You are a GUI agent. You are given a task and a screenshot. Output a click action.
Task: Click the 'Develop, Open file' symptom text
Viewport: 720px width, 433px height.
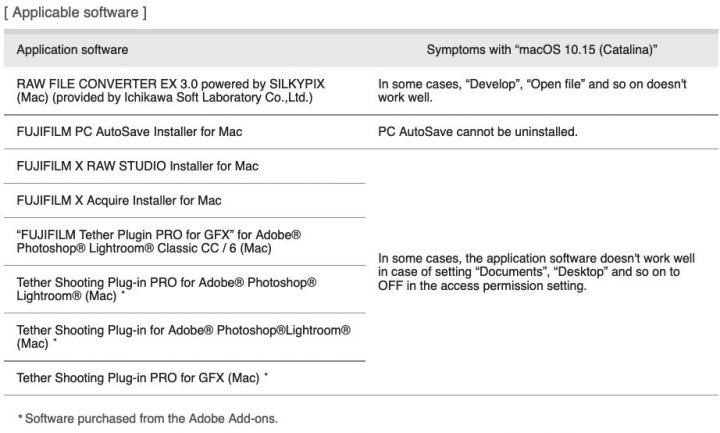pos(533,90)
